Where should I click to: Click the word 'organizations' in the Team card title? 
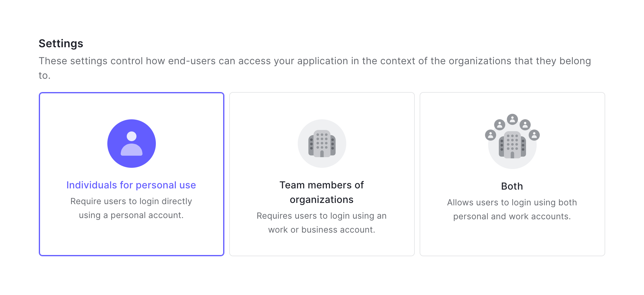321,200
